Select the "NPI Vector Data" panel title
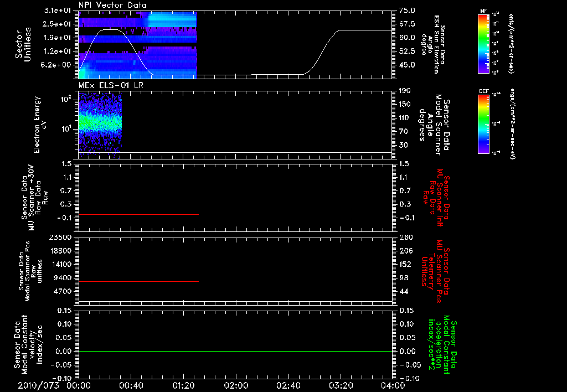567x392 pixels. point(112,5)
